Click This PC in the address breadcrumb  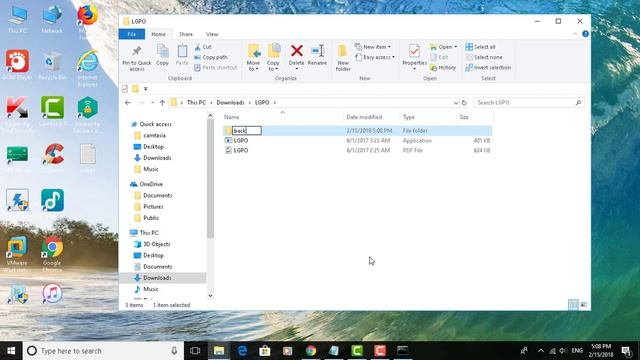point(196,102)
